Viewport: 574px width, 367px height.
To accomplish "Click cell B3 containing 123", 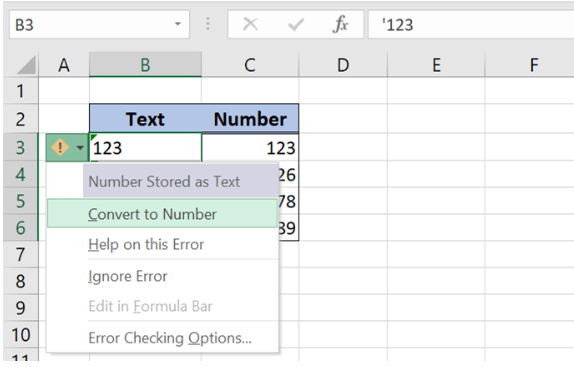I will pos(145,148).
